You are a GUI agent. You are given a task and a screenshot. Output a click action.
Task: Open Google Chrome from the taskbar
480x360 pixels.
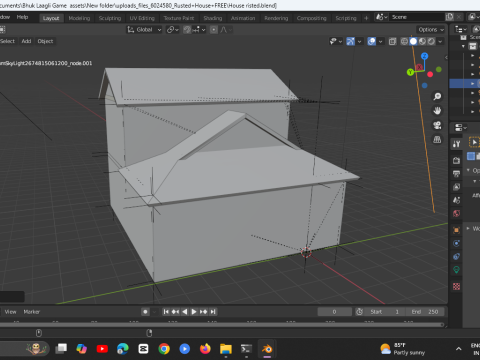pos(164,349)
